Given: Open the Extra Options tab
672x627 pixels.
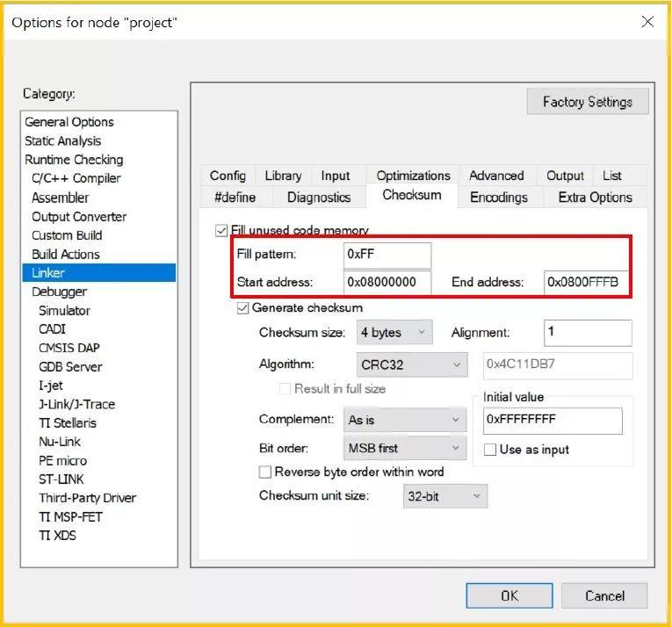Looking at the screenshot, I should (596, 197).
